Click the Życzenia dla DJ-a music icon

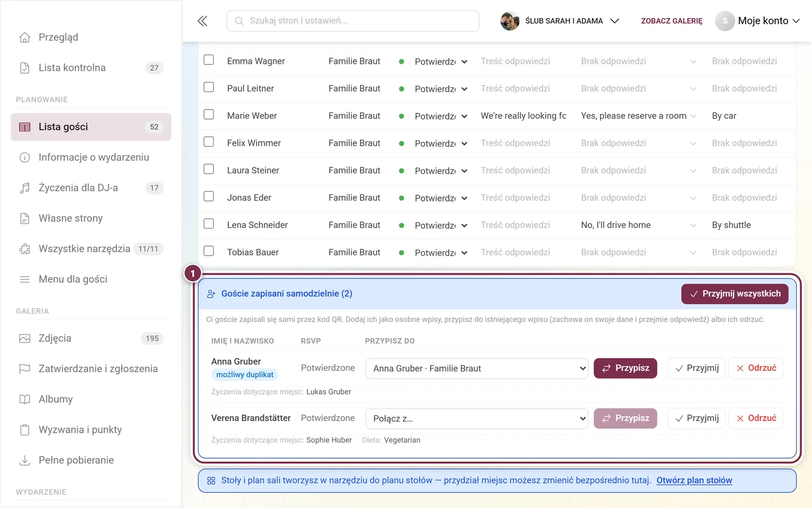pos(25,188)
